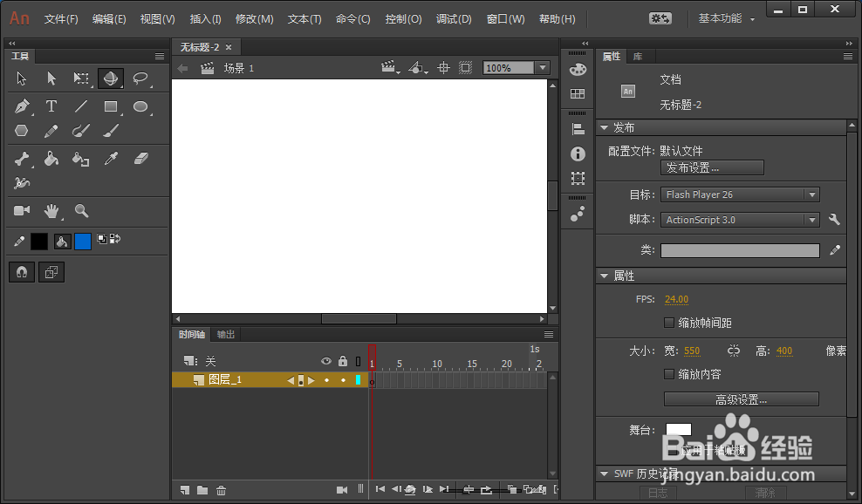The width and height of the screenshot is (862, 504).
Task: Select the Selection arrow tool
Action: tap(22, 78)
